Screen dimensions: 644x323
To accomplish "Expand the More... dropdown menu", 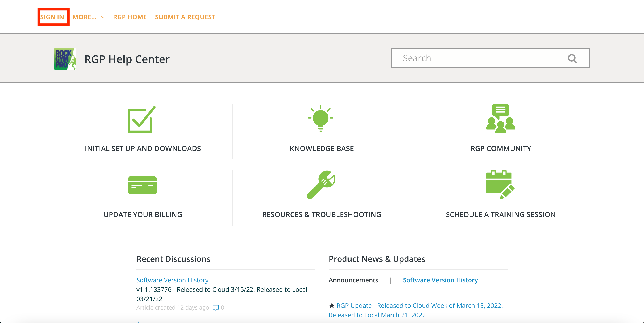I will pos(89,17).
